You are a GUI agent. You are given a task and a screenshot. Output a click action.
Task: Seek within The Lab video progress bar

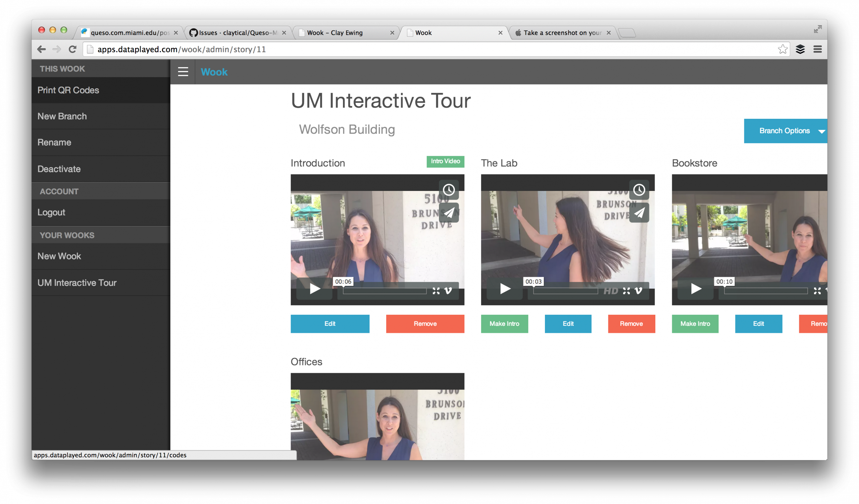point(565,291)
